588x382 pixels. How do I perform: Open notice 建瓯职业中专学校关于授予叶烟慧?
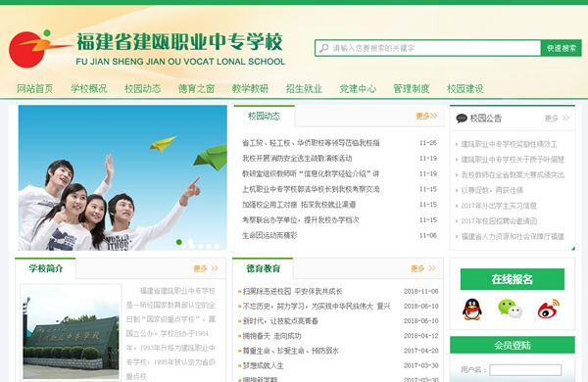pyautogui.click(x=513, y=160)
